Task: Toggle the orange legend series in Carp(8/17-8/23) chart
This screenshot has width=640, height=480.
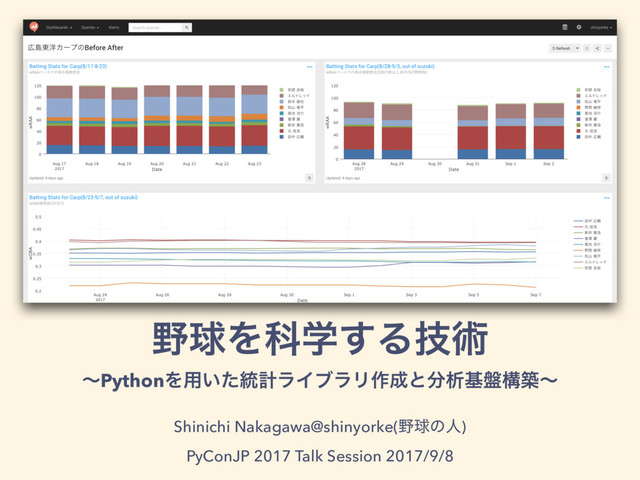Action: 292,107
